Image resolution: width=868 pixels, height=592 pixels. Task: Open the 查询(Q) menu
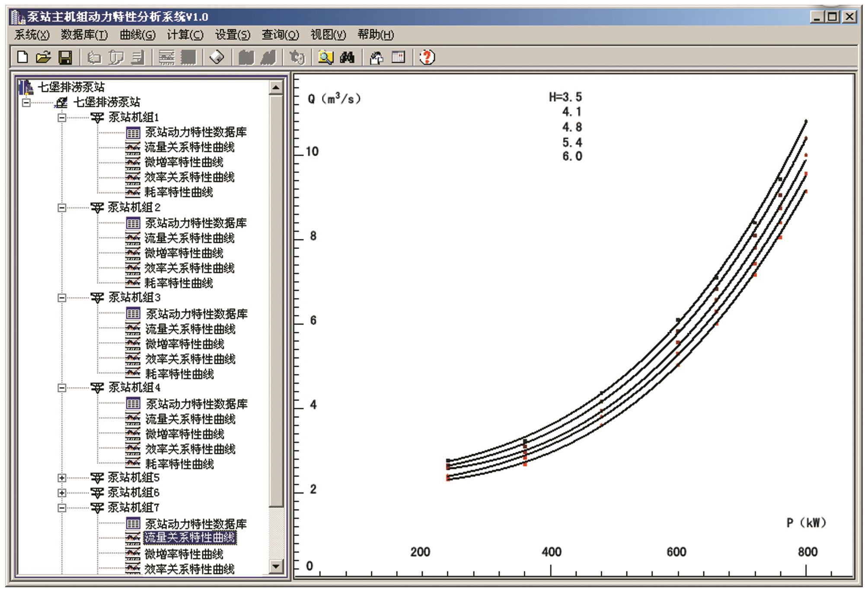pos(280,35)
